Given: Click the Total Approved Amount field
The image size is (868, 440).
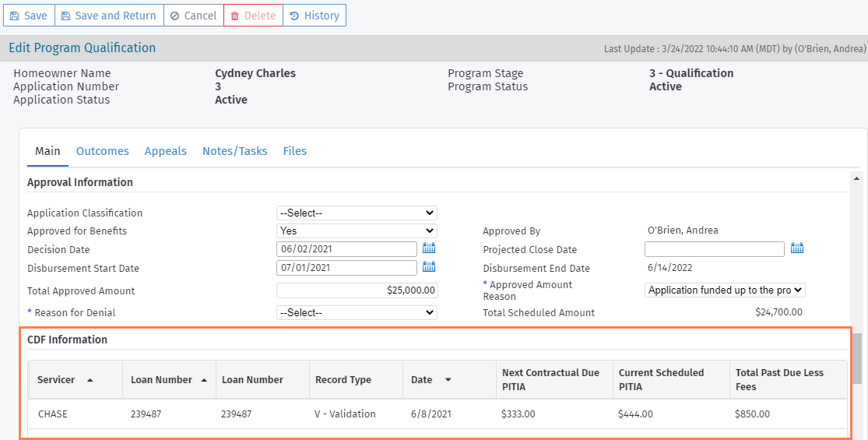Looking at the screenshot, I should (357, 290).
